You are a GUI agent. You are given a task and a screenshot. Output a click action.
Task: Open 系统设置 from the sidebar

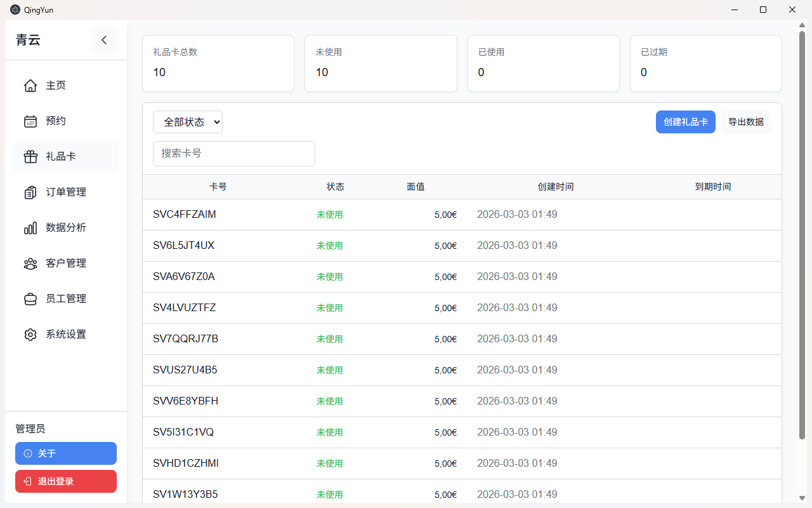[66, 335]
